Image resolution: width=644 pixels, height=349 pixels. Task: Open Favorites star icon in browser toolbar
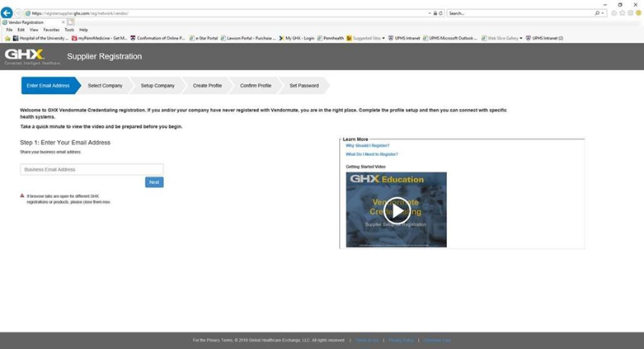tap(623, 13)
